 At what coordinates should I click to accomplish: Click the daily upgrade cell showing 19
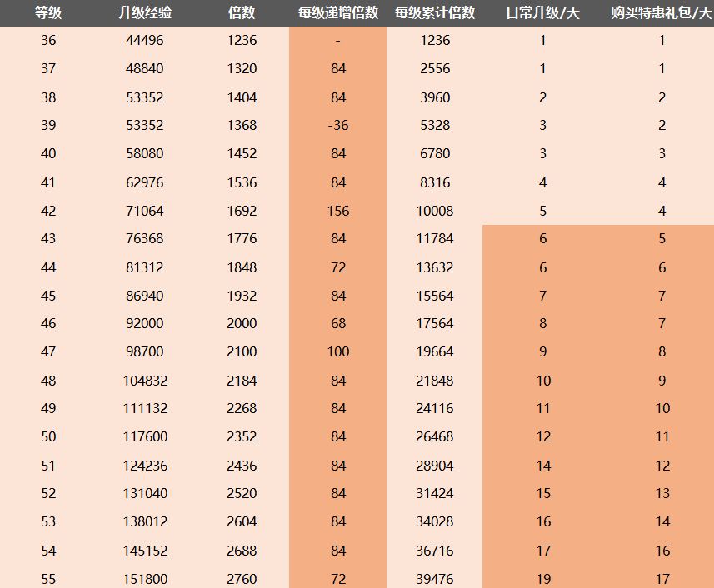click(543, 578)
